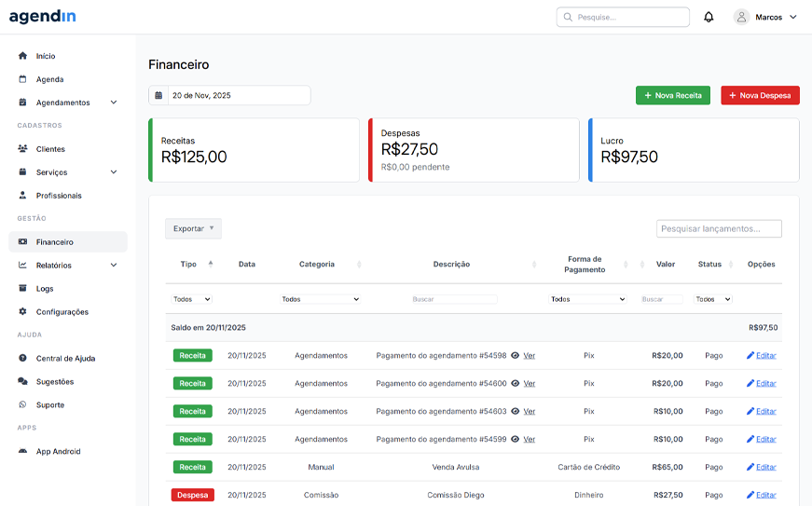Screen dimensions: 812x506
Task: Select Financeiro in sidebar
Action: click(68, 241)
